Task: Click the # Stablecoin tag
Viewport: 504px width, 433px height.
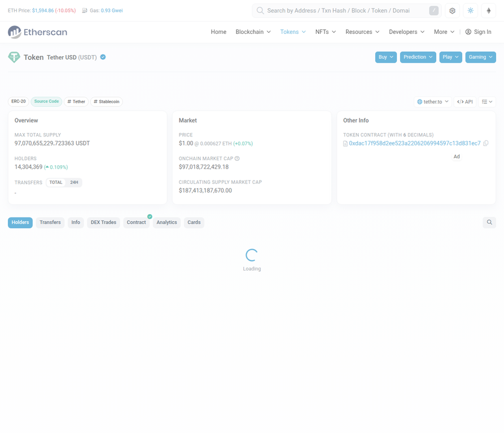Action: coord(107,101)
